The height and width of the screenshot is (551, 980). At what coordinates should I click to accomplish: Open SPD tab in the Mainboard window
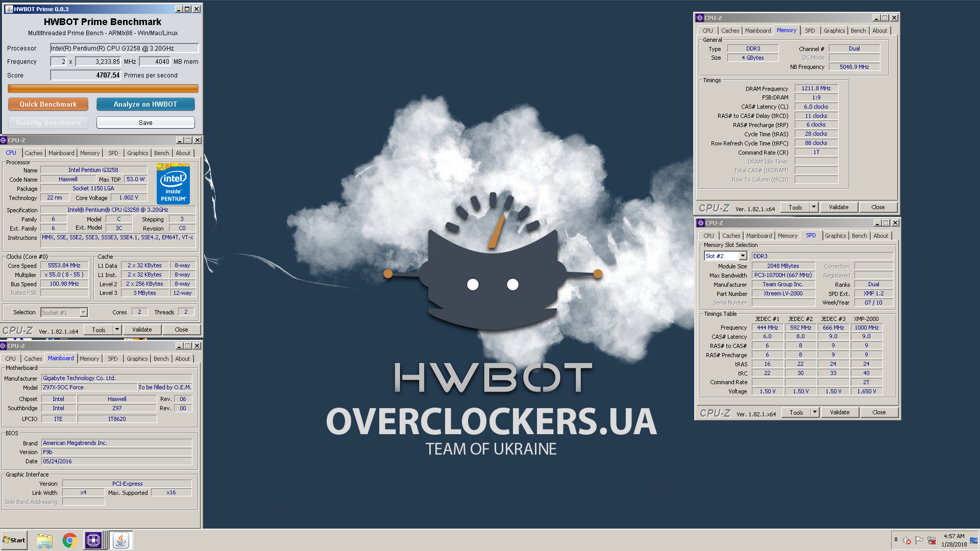coord(113,359)
